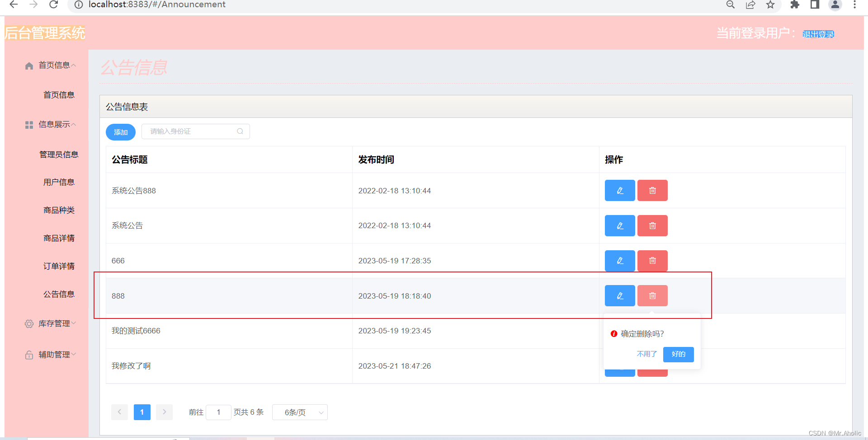
Task: Open browser zoom magnifier icon
Action: pyautogui.click(x=731, y=5)
